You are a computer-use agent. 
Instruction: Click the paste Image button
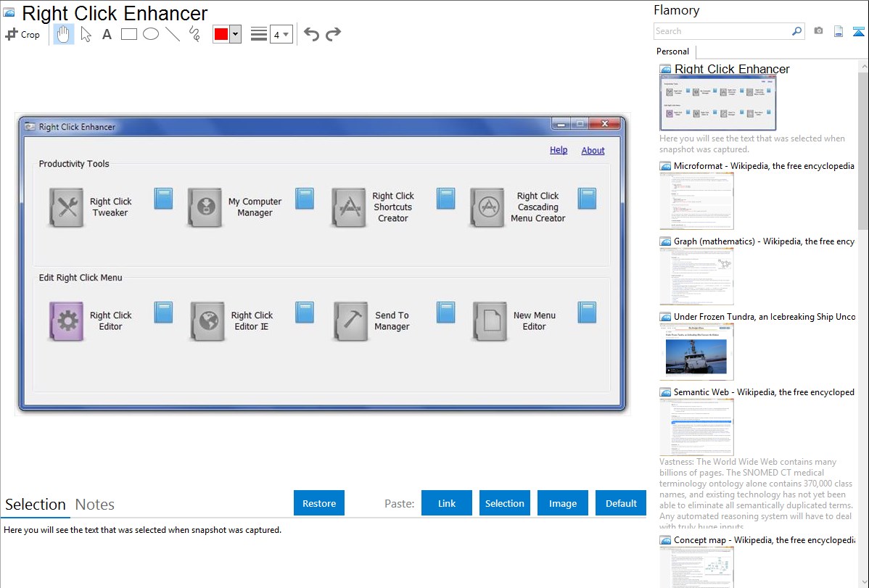coord(563,502)
